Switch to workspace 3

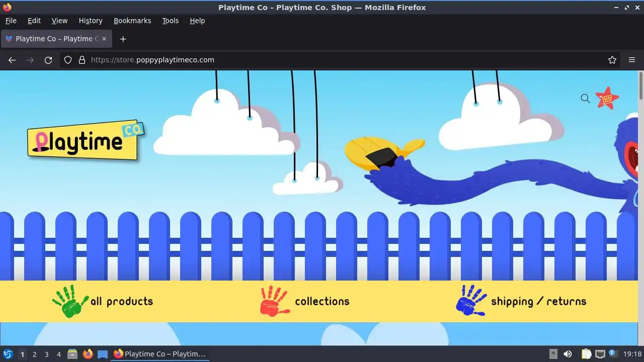[x=46, y=354]
